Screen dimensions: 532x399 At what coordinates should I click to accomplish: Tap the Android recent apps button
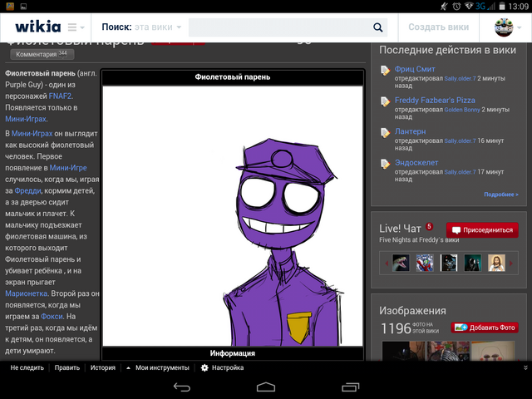[x=350, y=387]
